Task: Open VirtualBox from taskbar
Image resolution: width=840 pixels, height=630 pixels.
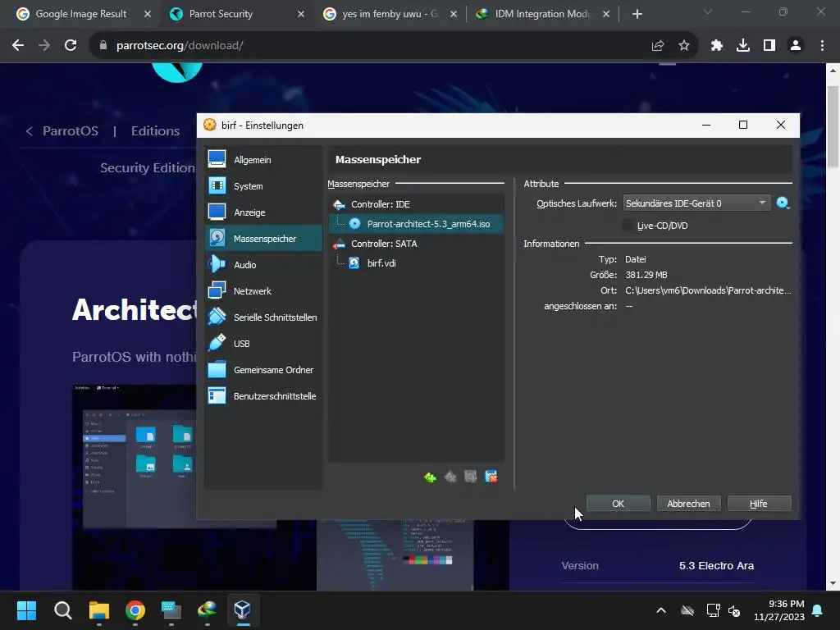Action: (243, 610)
